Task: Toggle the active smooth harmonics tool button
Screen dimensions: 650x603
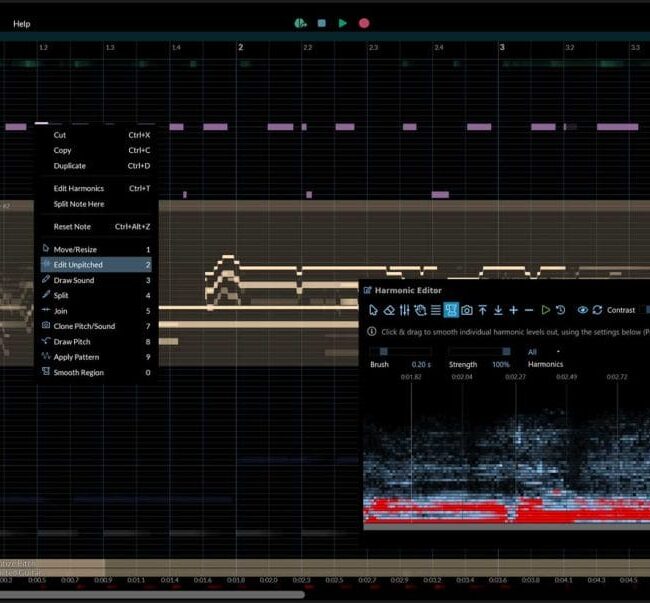Action: point(451,310)
